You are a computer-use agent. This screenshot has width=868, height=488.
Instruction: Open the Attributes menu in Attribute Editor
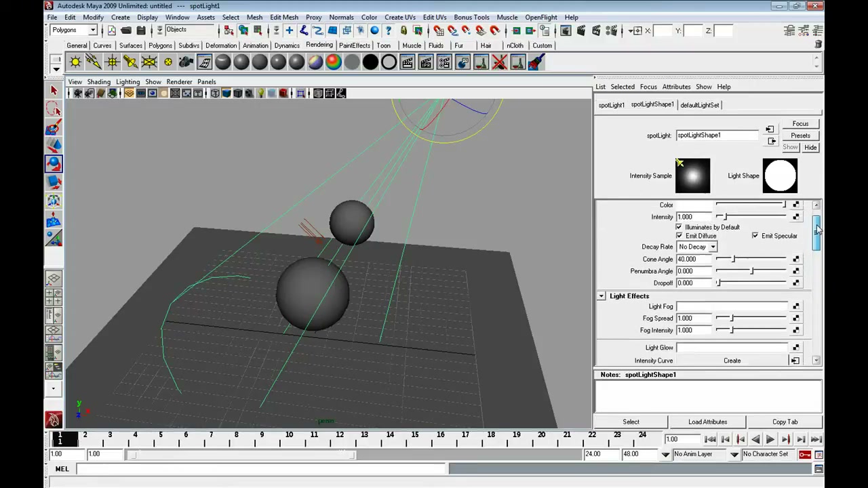(x=676, y=87)
